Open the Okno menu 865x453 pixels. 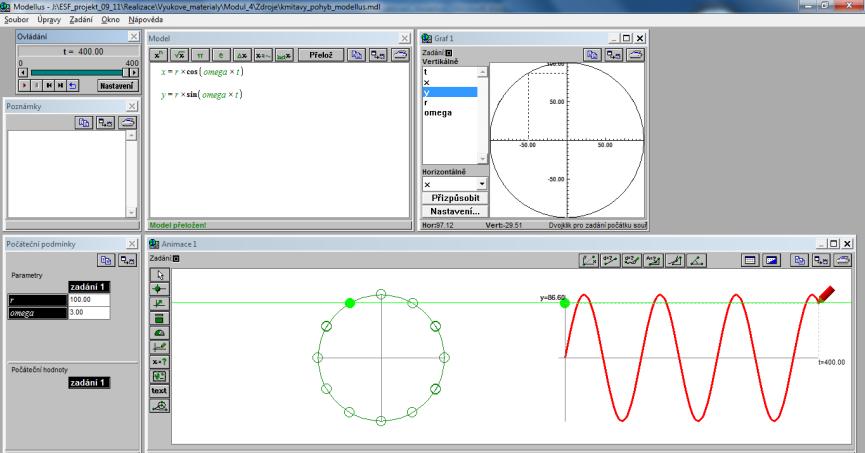click(110, 19)
